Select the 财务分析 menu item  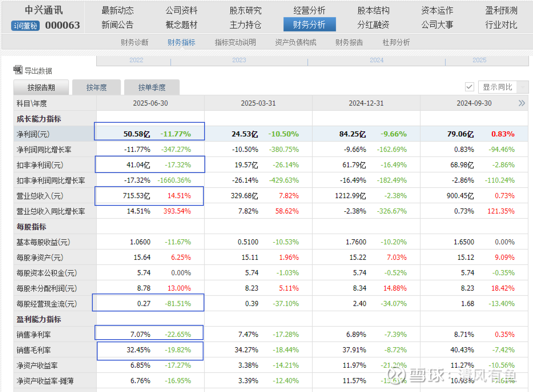coord(309,25)
